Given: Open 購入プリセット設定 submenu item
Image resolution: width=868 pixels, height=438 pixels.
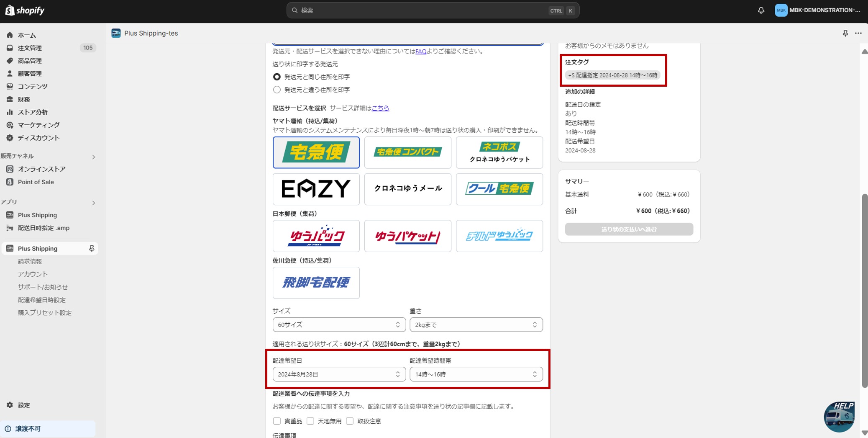Looking at the screenshot, I should 45,313.
